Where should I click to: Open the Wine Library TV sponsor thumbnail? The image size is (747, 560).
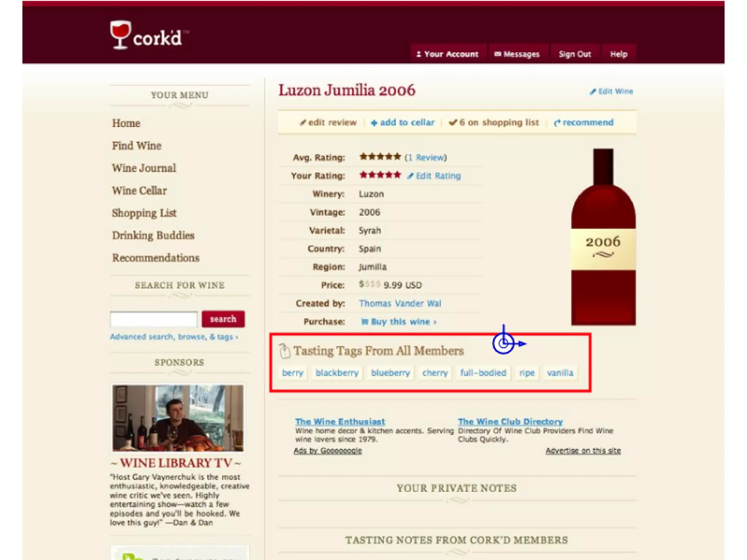click(178, 418)
